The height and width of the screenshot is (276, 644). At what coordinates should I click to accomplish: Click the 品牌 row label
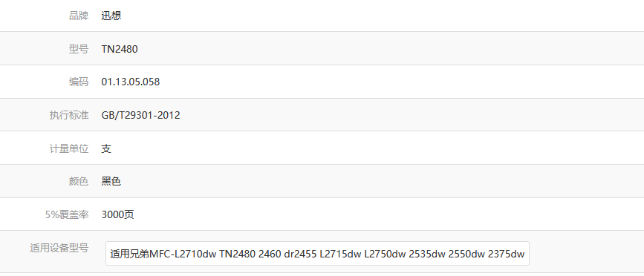[x=79, y=16]
